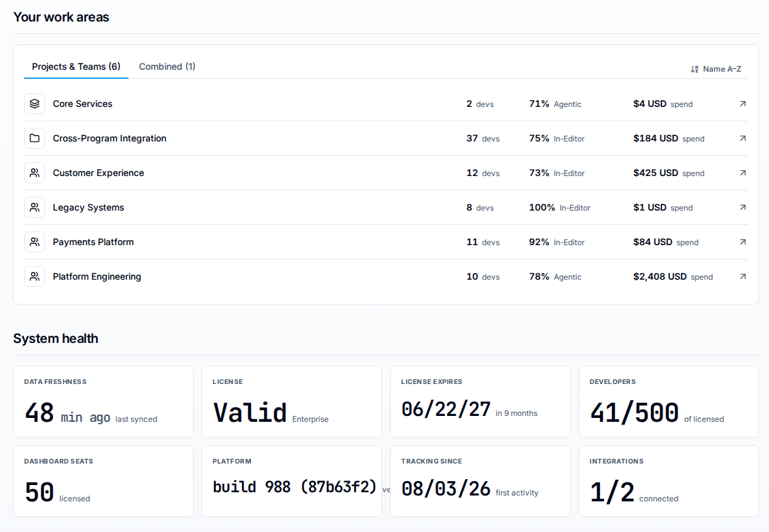Screen dimensions: 769x532
Task: Click the Developers 41/500 card
Action: (x=669, y=402)
